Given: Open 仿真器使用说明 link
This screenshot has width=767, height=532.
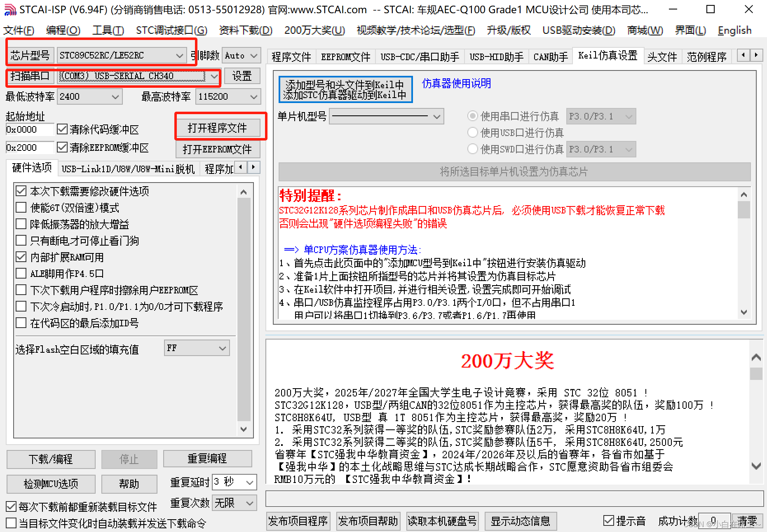Looking at the screenshot, I should click(x=457, y=83).
